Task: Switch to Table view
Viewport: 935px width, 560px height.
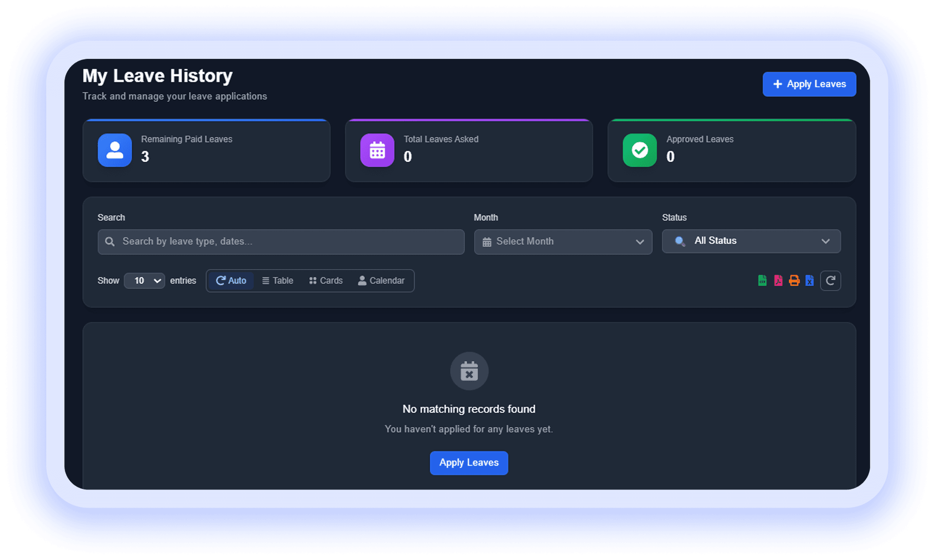Action: 277,280
